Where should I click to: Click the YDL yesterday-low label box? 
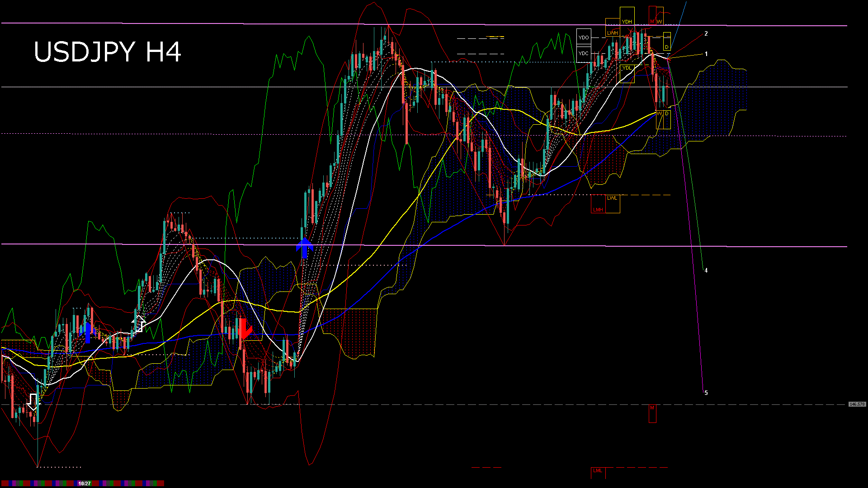pyautogui.click(x=627, y=68)
